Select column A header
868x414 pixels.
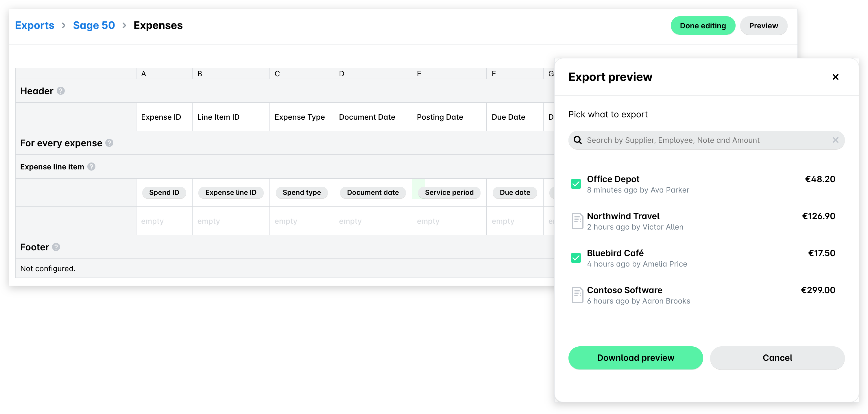164,74
